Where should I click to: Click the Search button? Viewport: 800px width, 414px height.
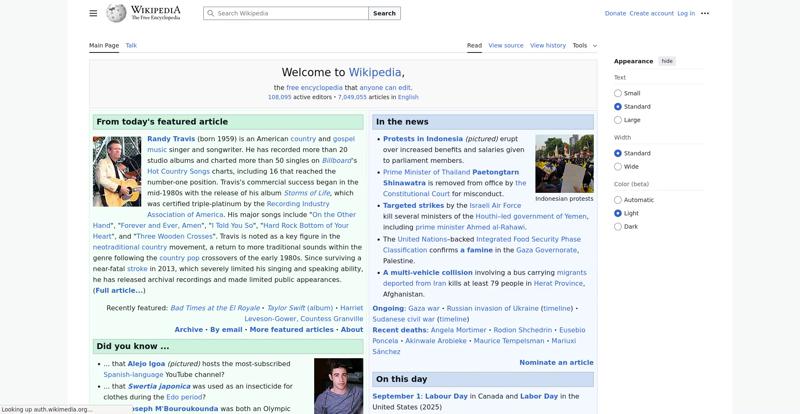(x=384, y=13)
